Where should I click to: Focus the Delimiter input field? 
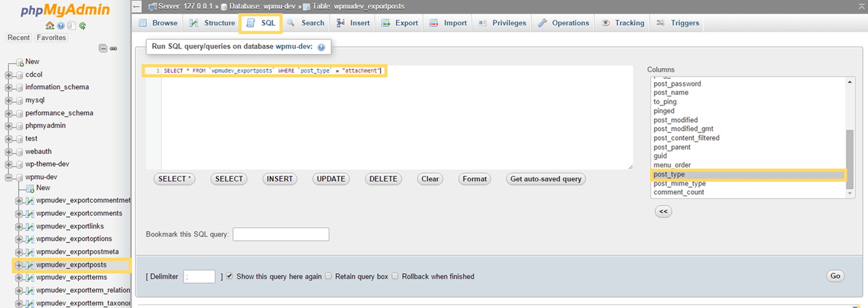[199, 276]
